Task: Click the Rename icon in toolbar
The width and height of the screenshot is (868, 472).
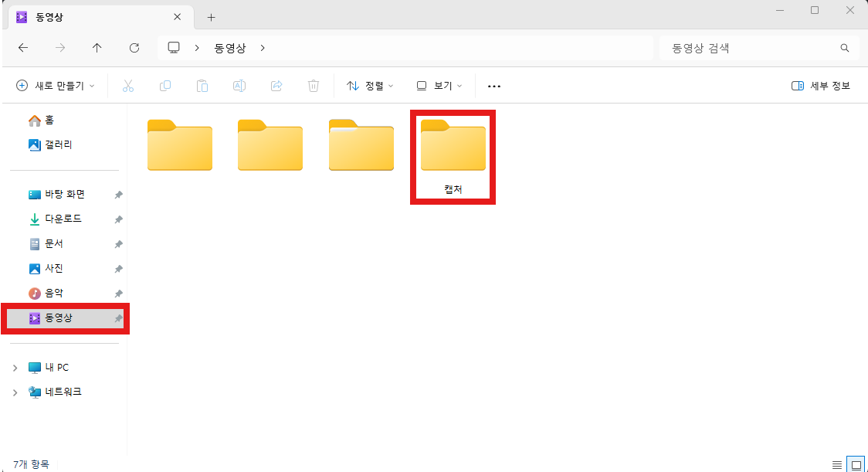Action: point(239,86)
